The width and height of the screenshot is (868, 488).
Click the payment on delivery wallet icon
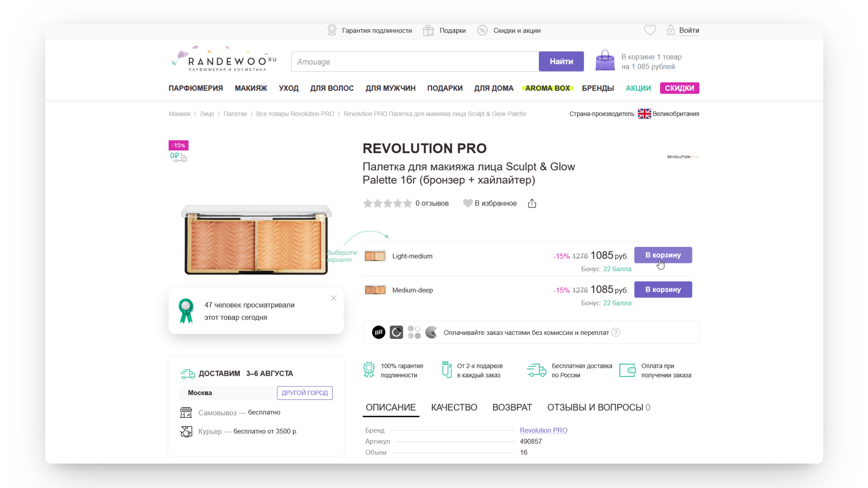[x=627, y=370]
